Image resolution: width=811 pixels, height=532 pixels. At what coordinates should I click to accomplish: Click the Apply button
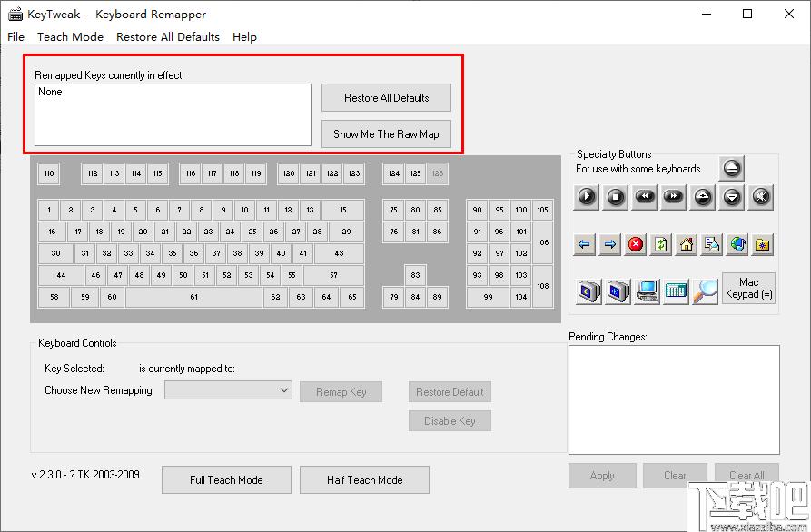pyautogui.click(x=602, y=476)
